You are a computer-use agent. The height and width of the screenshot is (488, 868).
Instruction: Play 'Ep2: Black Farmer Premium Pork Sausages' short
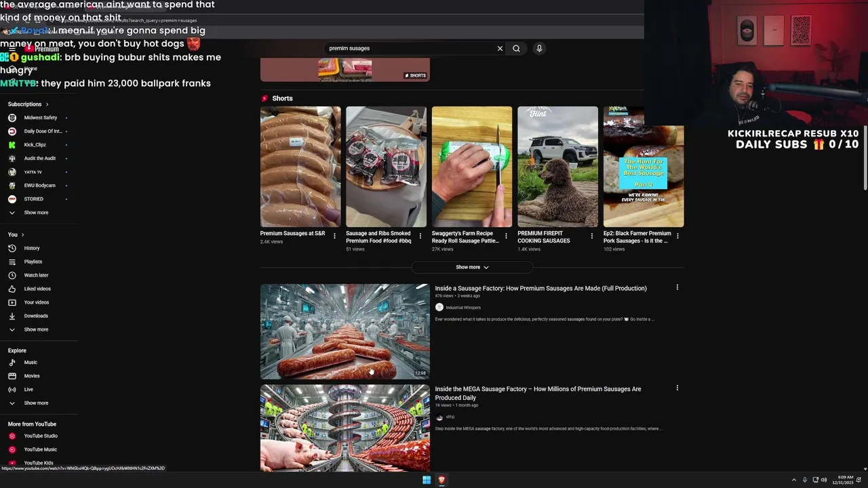point(644,167)
